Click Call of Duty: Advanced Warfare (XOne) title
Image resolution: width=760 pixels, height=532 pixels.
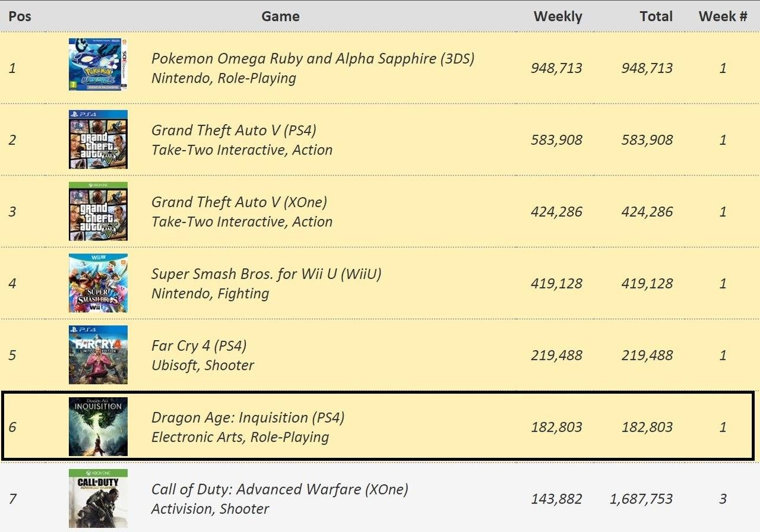pos(280,490)
